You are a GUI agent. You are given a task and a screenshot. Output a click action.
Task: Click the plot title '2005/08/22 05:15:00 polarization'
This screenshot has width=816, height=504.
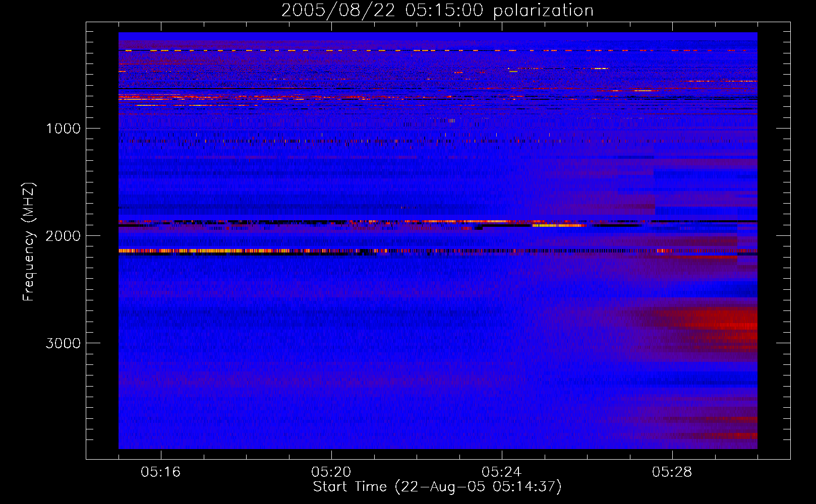(437, 11)
